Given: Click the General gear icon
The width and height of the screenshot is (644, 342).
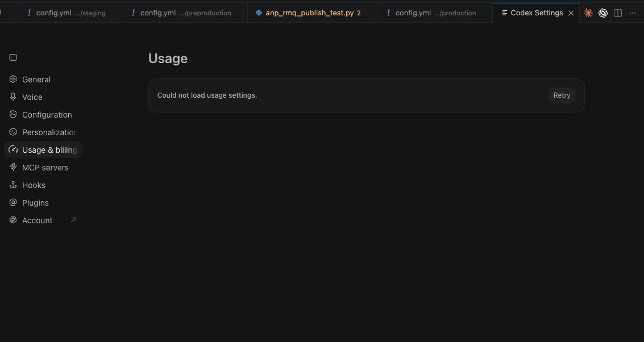Looking at the screenshot, I should coord(13,79).
